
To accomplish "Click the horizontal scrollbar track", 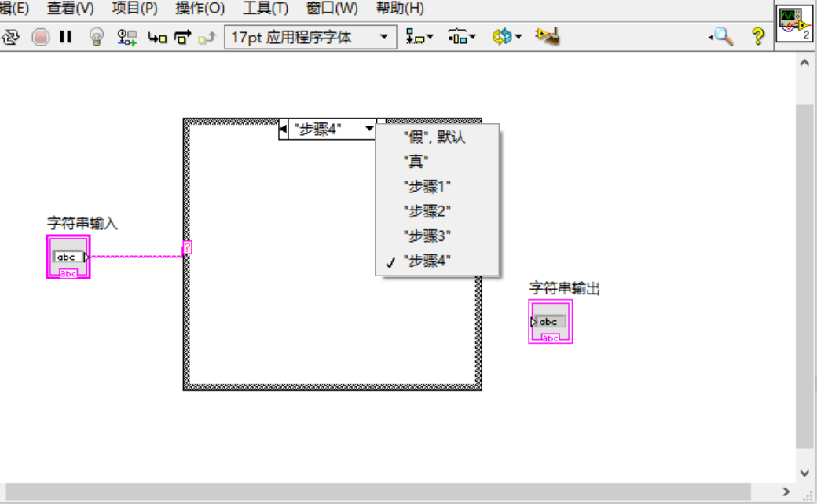I will pos(378,491).
